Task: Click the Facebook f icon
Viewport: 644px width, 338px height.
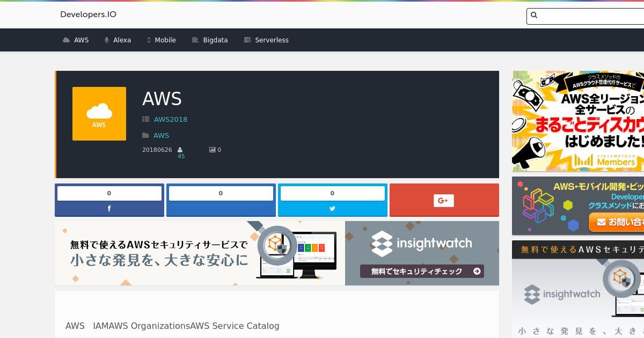Action: (109, 209)
